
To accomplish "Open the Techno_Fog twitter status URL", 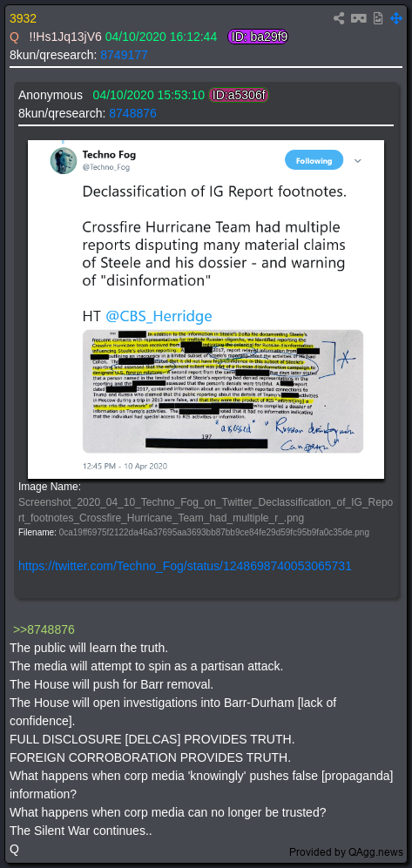I will [x=185, y=566].
